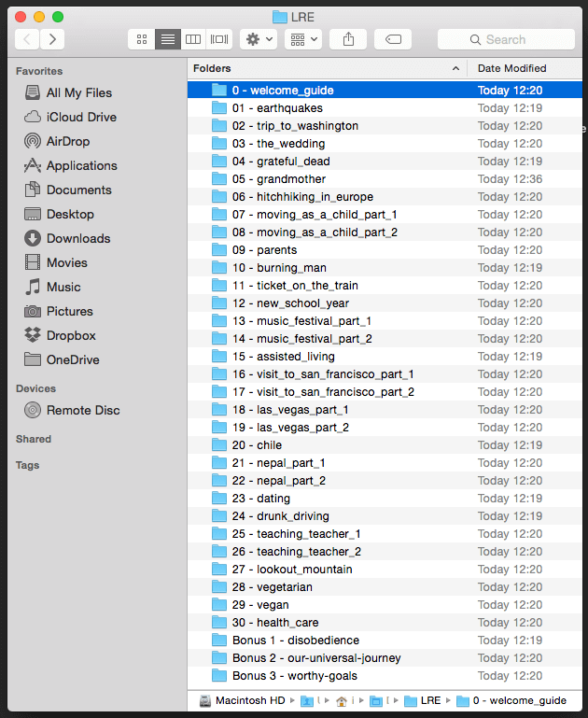Click the Share toolbar button
The height and width of the screenshot is (718, 588).
pos(348,39)
